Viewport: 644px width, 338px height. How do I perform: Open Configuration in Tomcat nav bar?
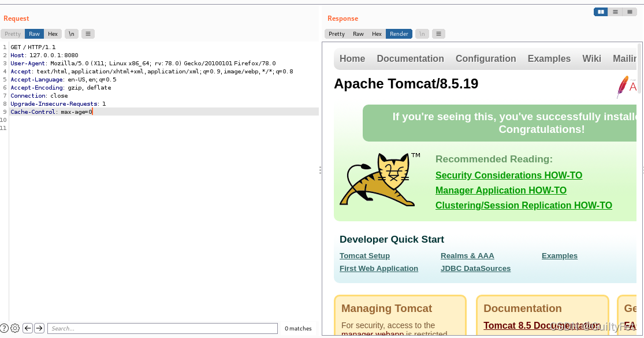[486, 59]
